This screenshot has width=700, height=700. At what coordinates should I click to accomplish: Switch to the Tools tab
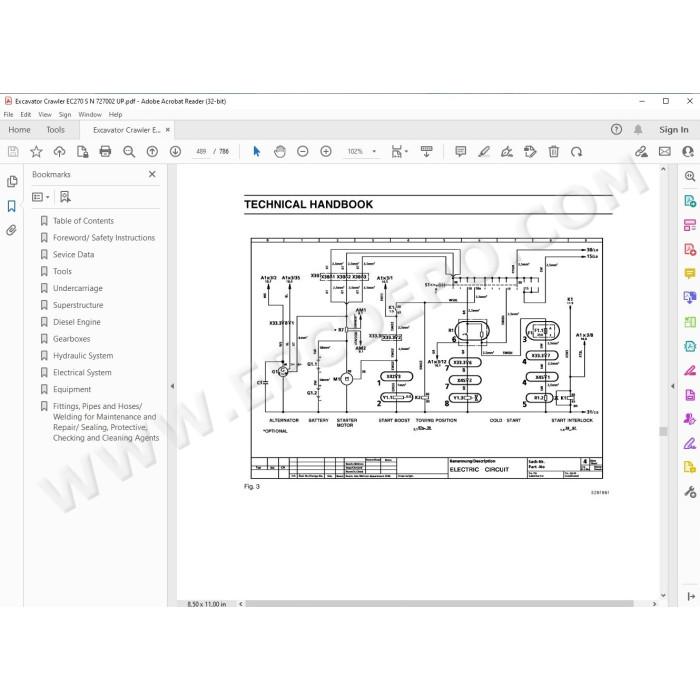[55, 130]
